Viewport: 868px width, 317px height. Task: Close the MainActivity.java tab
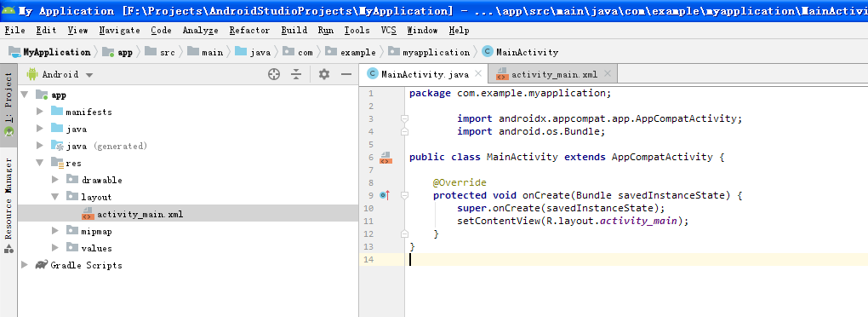(479, 73)
